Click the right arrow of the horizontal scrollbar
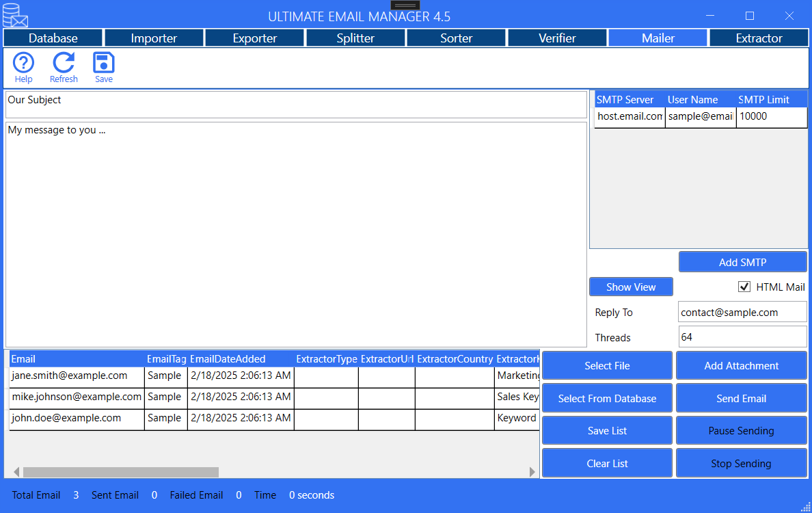 tap(532, 471)
